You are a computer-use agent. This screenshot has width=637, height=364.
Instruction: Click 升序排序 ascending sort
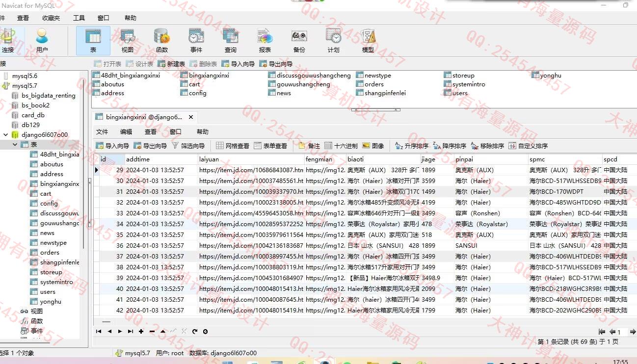point(412,146)
